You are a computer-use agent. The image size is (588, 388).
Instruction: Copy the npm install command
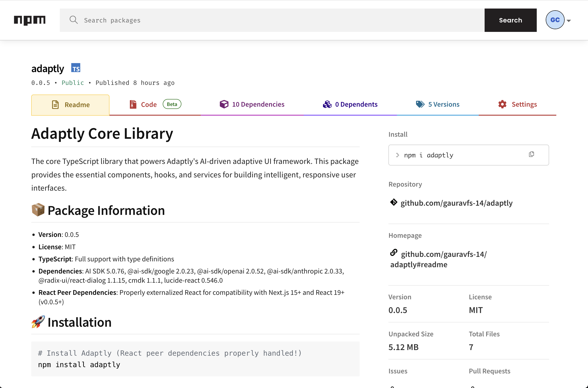click(531, 154)
